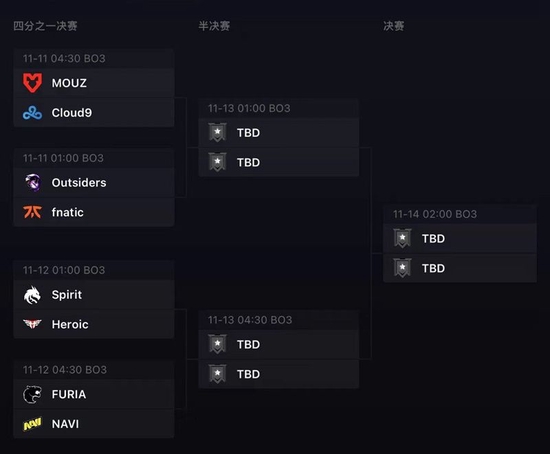
Task: Select top TBD badge icon in final match
Action: (x=402, y=238)
